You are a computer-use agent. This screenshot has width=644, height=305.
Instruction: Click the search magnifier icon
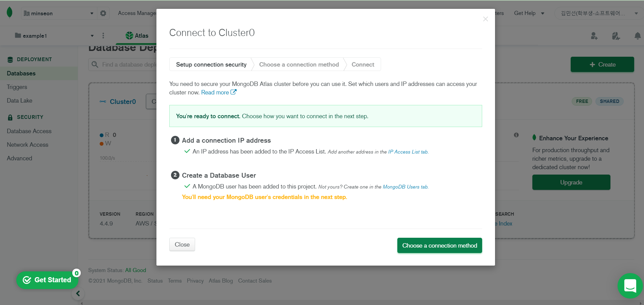95,65
